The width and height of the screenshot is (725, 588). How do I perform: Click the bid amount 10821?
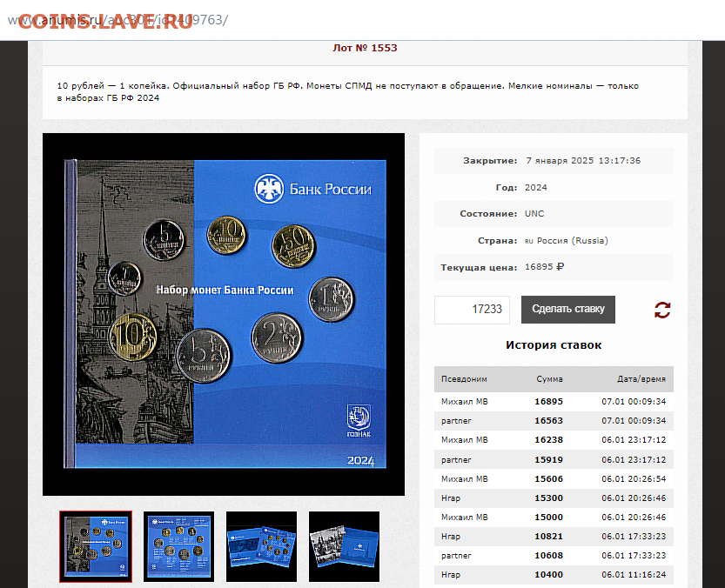(x=549, y=537)
